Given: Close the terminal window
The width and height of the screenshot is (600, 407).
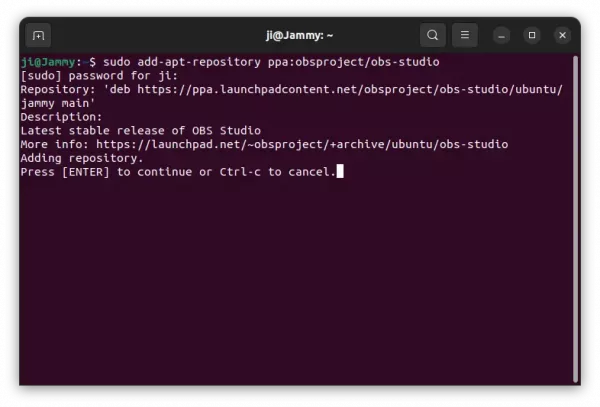Looking at the screenshot, I should coord(562,35).
